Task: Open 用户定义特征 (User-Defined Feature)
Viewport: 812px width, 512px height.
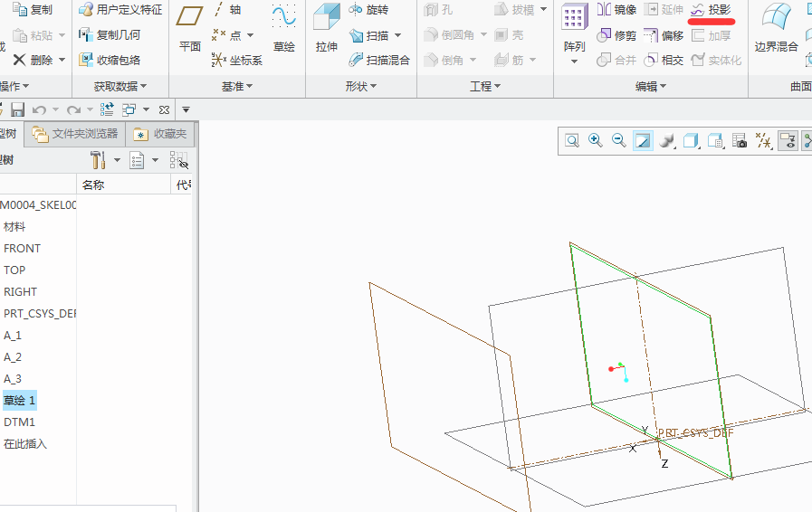Action: pyautogui.click(x=120, y=9)
